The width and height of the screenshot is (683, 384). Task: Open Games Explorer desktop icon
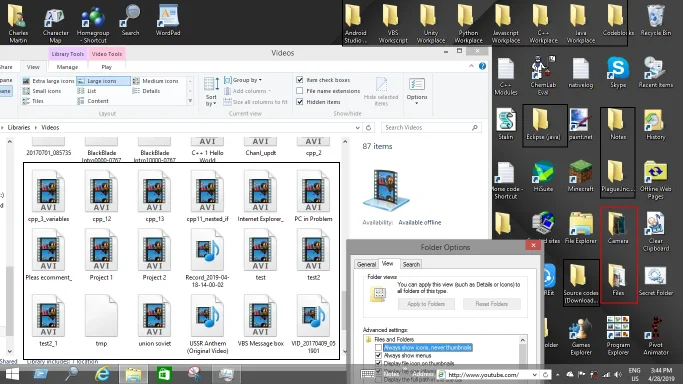coord(581,336)
